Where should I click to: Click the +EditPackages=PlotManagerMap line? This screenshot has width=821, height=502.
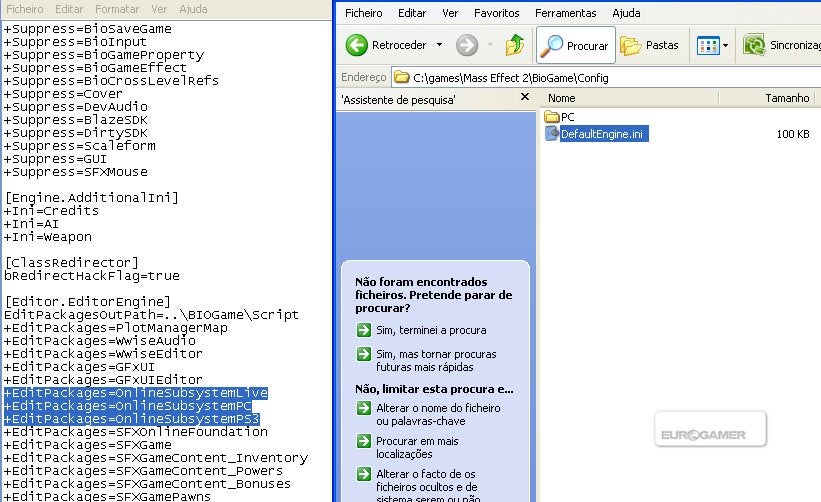pyautogui.click(x=116, y=328)
